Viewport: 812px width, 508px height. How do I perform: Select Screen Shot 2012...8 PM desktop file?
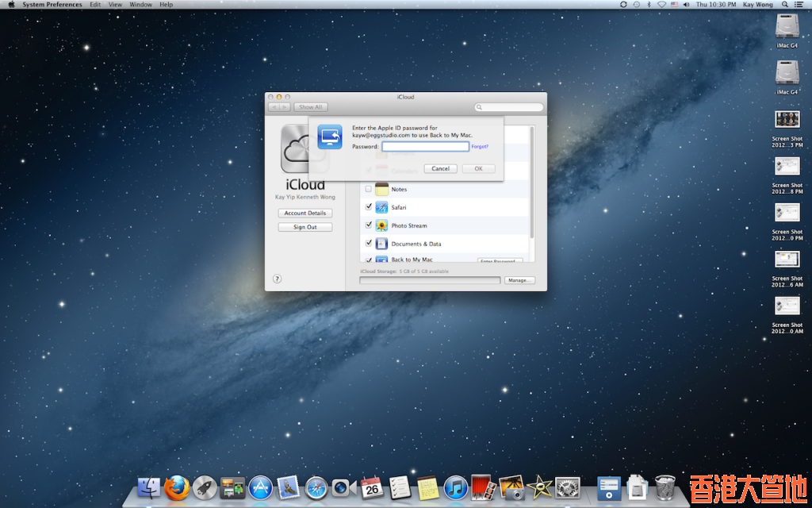click(x=787, y=175)
